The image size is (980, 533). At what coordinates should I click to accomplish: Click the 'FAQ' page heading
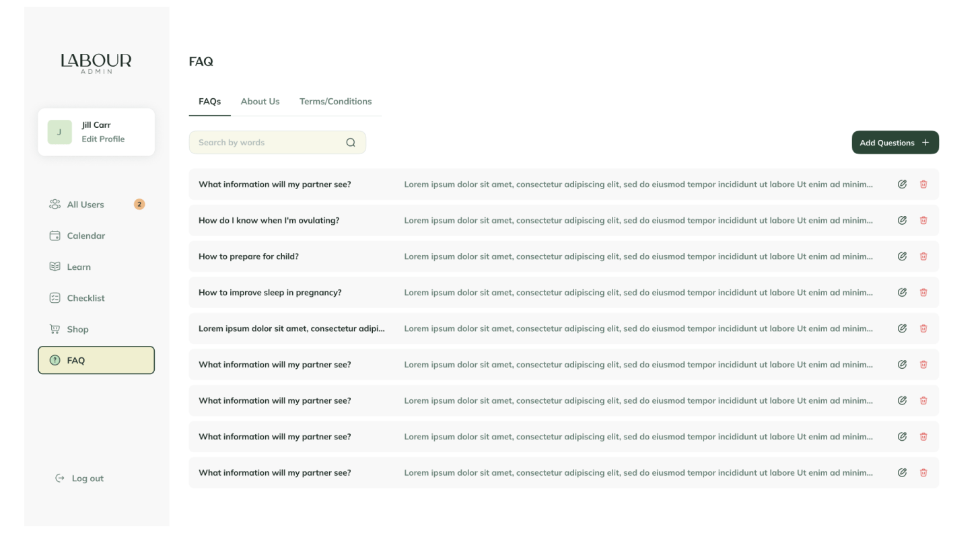click(201, 62)
